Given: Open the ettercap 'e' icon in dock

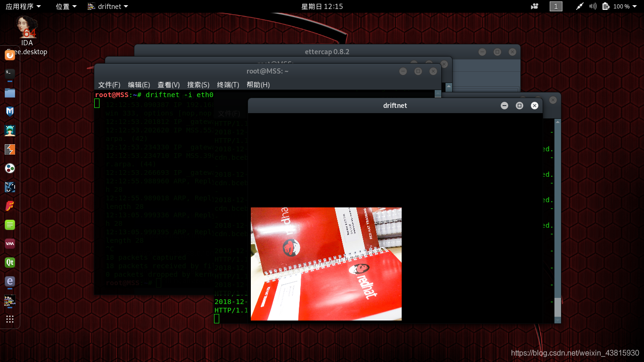Looking at the screenshot, I should click(10, 281).
